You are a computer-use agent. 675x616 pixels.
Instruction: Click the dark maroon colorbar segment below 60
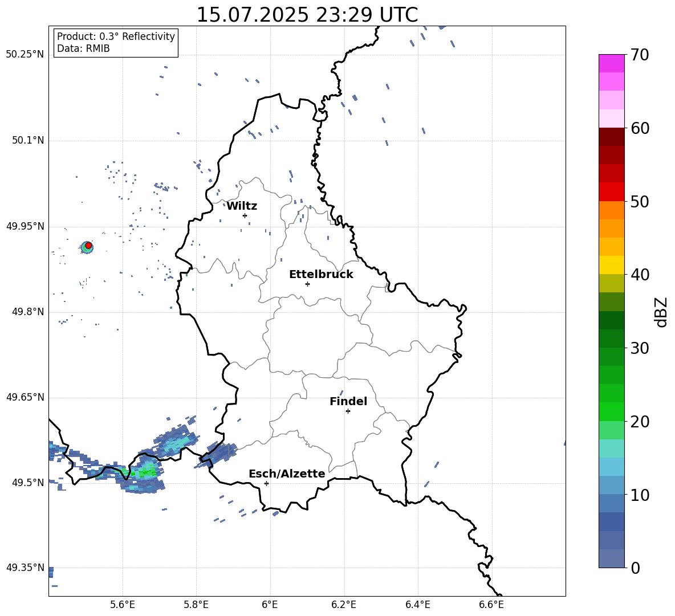pos(611,137)
